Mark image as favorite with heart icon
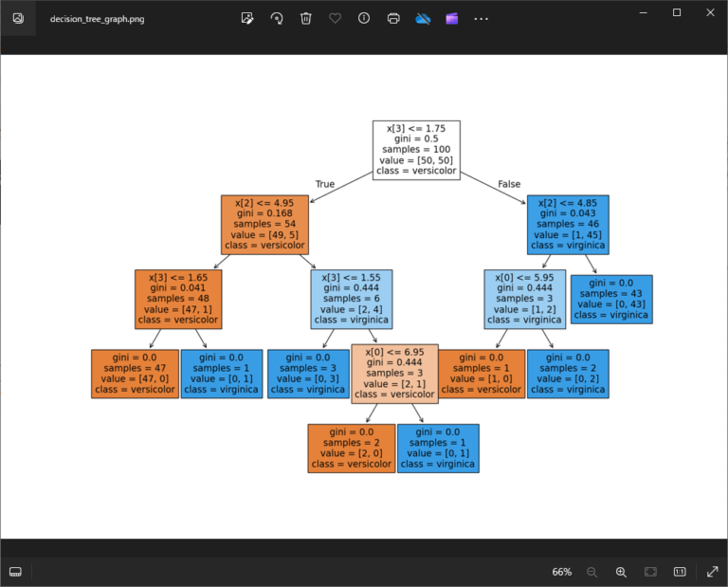 click(335, 18)
